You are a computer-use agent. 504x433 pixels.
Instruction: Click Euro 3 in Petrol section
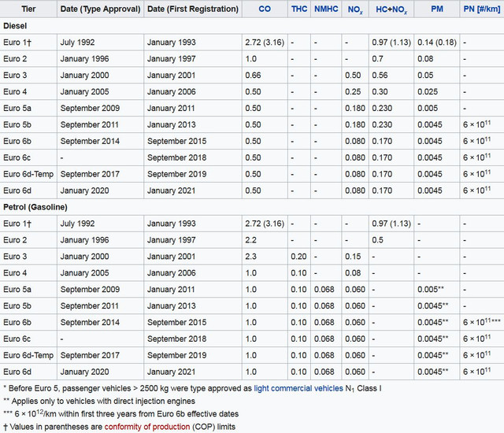point(15,257)
